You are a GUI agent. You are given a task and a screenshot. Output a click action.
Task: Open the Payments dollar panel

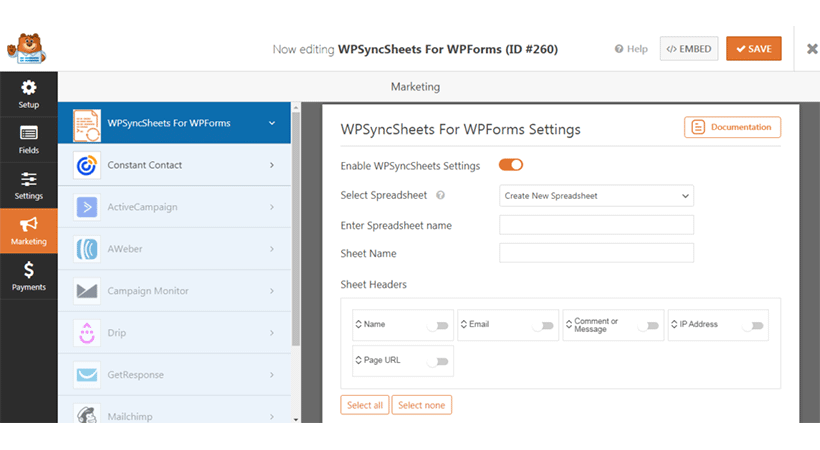(x=29, y=276)
